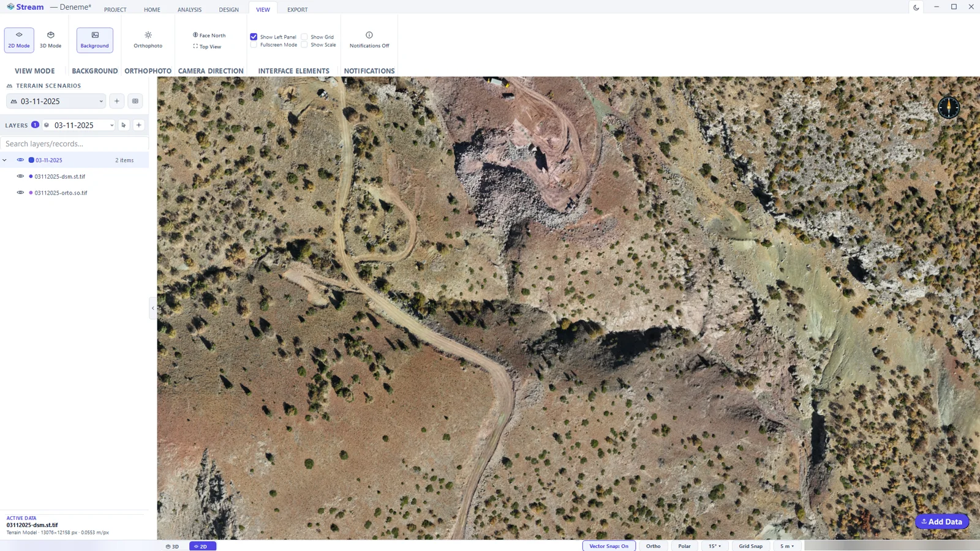Viewport: 980px width, 551px height.
Task: Toggle Vector Snap: On button
Action: point(609,546)
